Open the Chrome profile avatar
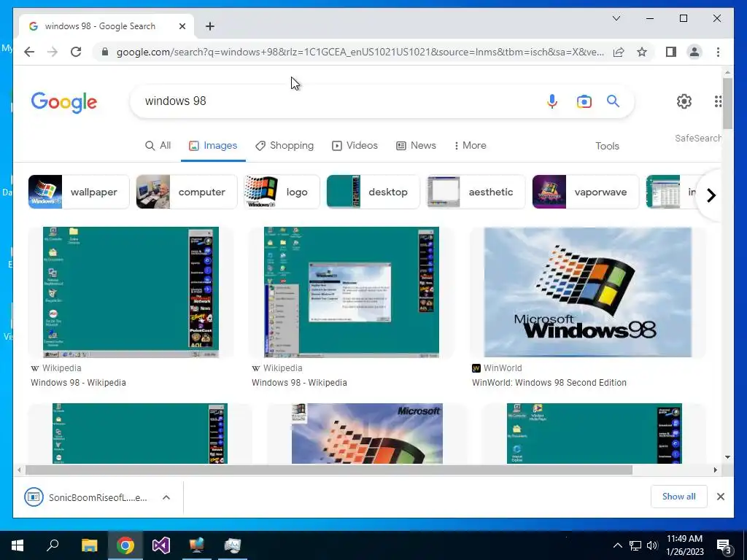 694,52
